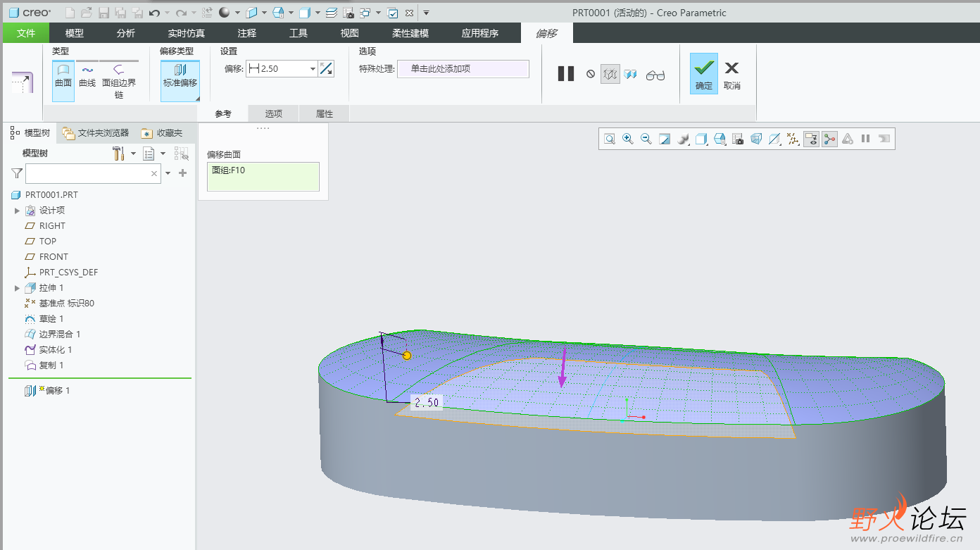Click the Zoom In magnifier icon
The width and height of the screenshot is (980, 550).
pos(628,139)
